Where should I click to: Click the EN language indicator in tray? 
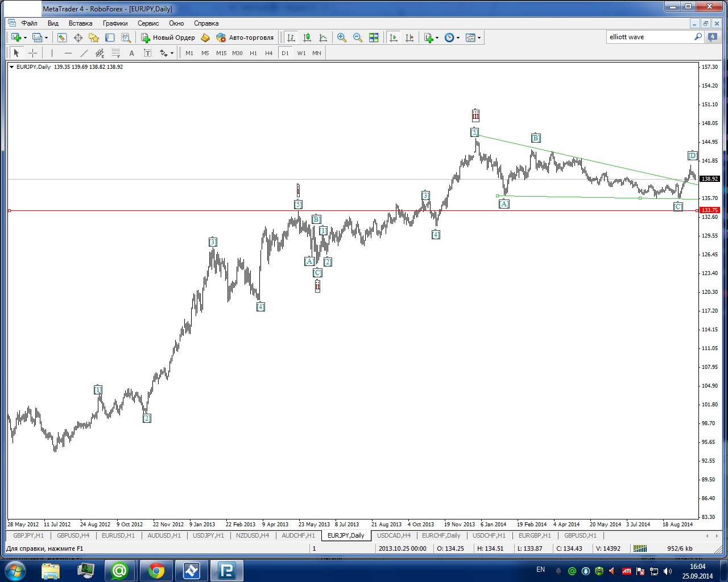click(x=540, y=569)
